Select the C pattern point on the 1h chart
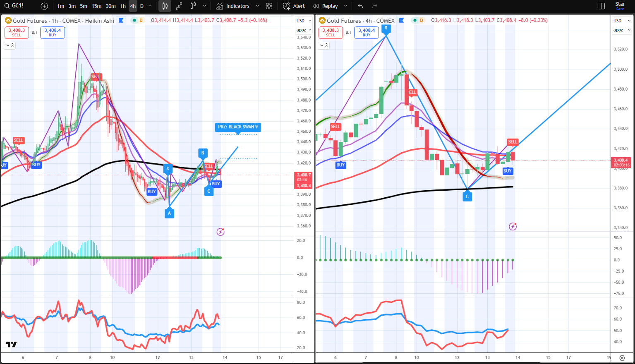This screenshot has width=635, height=364. tap(209, 191)
